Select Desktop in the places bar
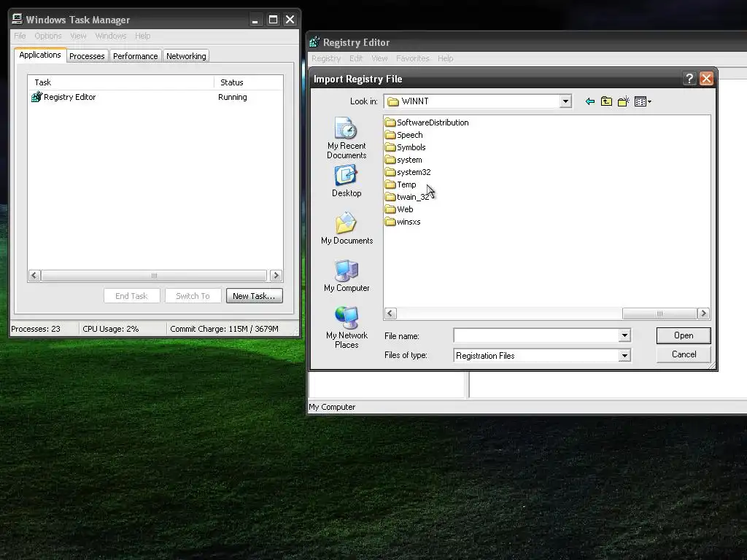 tap(347, 181)
